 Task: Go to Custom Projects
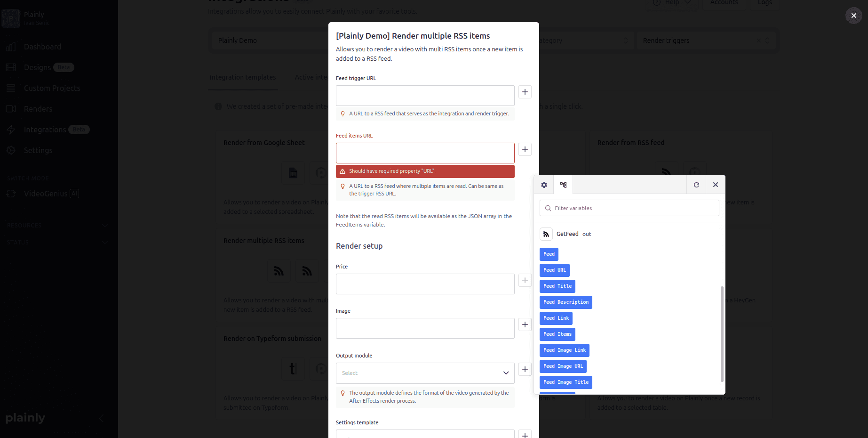point(52,88)
